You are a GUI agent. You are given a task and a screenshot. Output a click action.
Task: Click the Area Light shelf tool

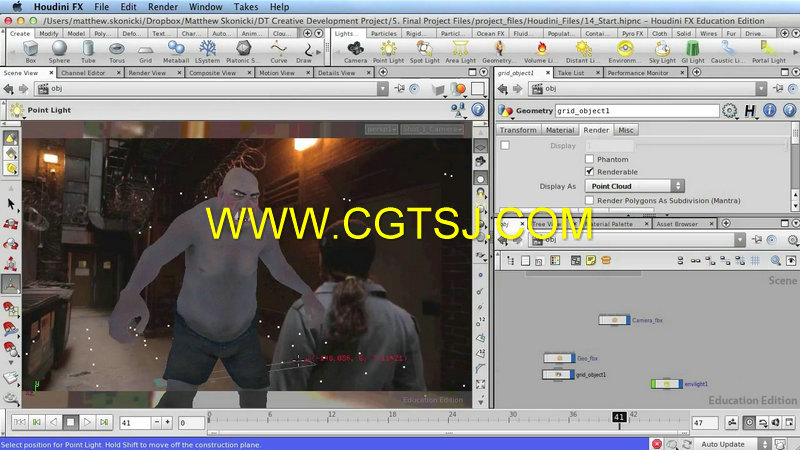tap(460, 52)
